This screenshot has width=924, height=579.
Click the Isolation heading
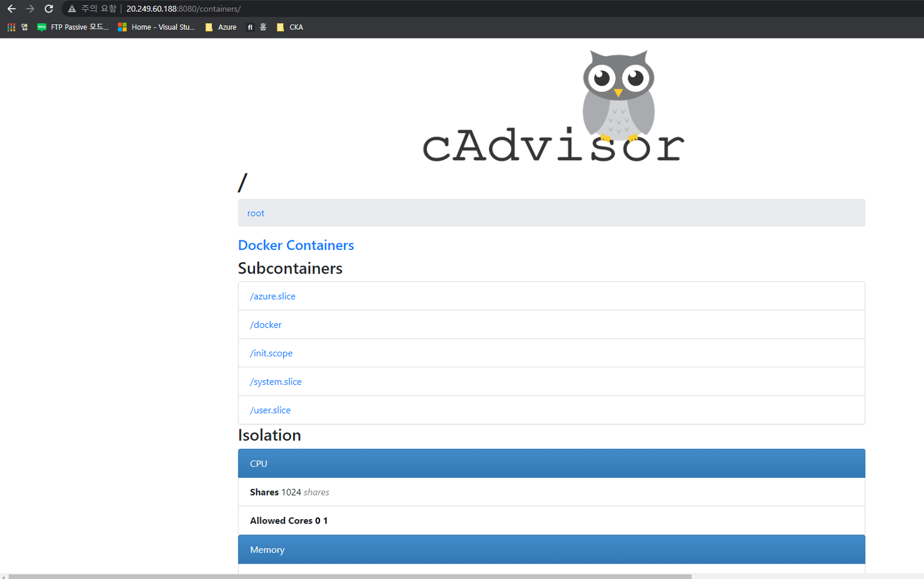pos(269,435)
